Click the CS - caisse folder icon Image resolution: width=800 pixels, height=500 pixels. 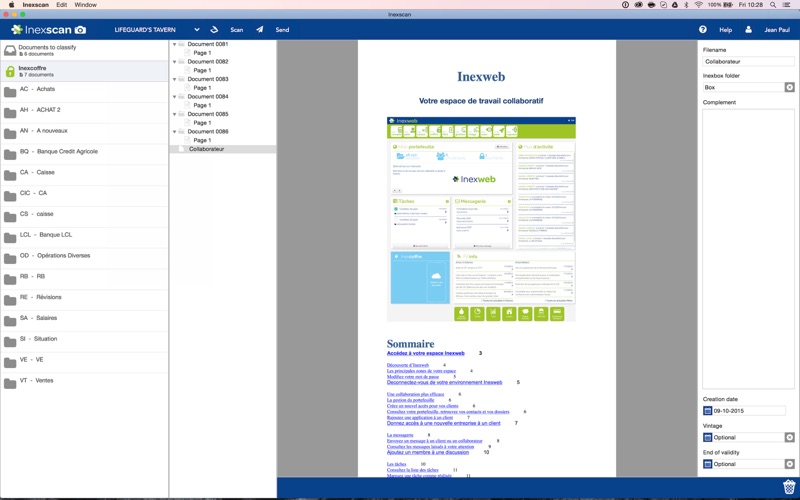10,217
